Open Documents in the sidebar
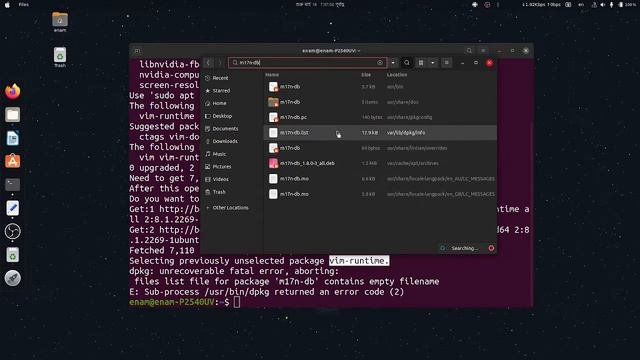Screen dimensions: 640x360 [231, 129]
